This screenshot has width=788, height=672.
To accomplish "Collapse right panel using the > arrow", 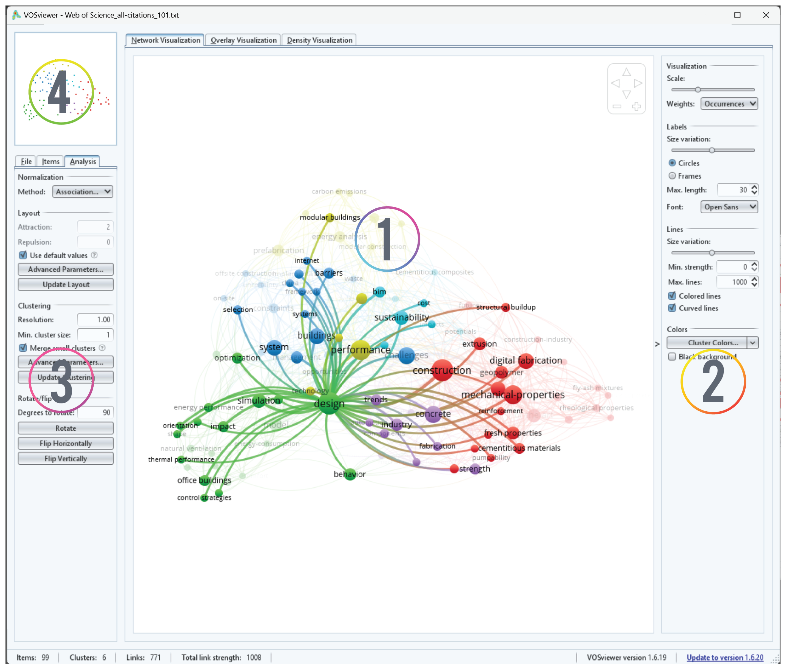I will click(x=657, y=344).
